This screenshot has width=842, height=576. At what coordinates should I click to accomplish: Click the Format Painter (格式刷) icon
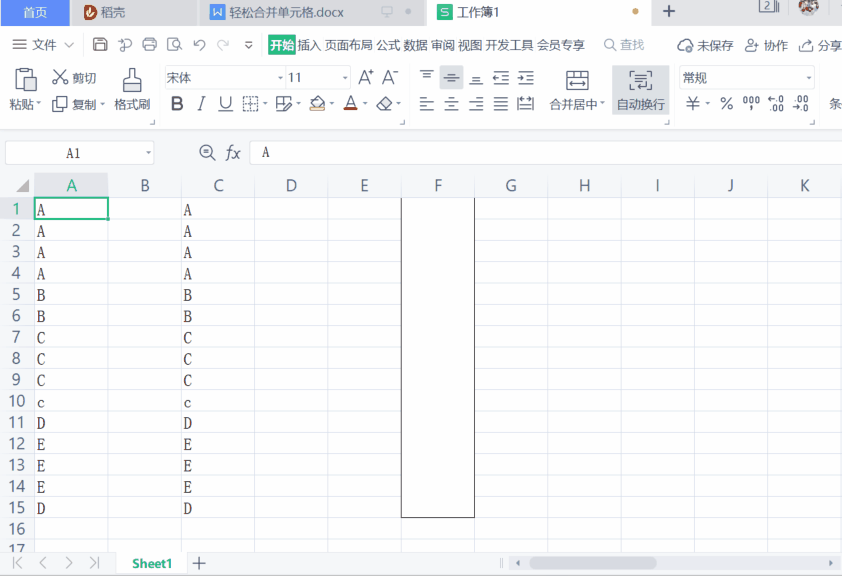click(132, 80)
